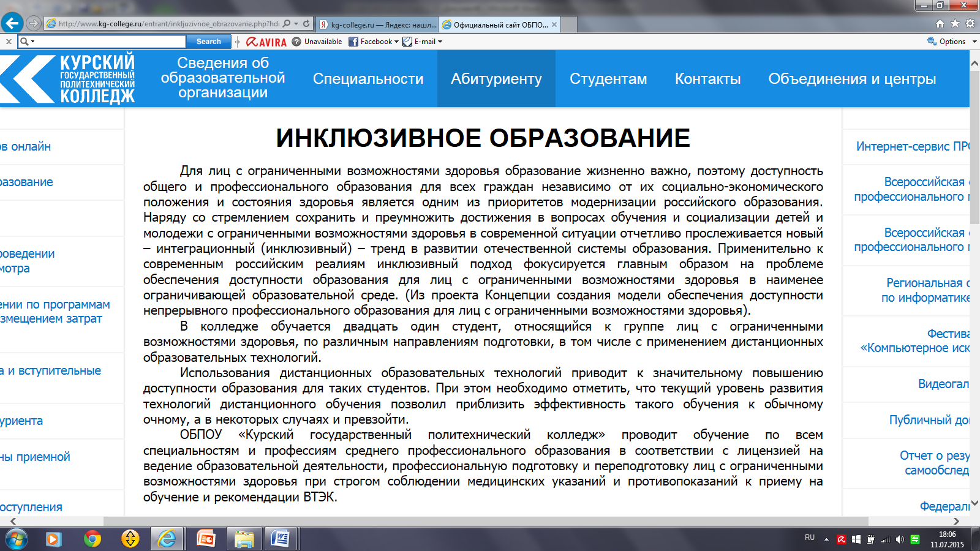Switch to the kg-college.ru Yandex tab

378,25
